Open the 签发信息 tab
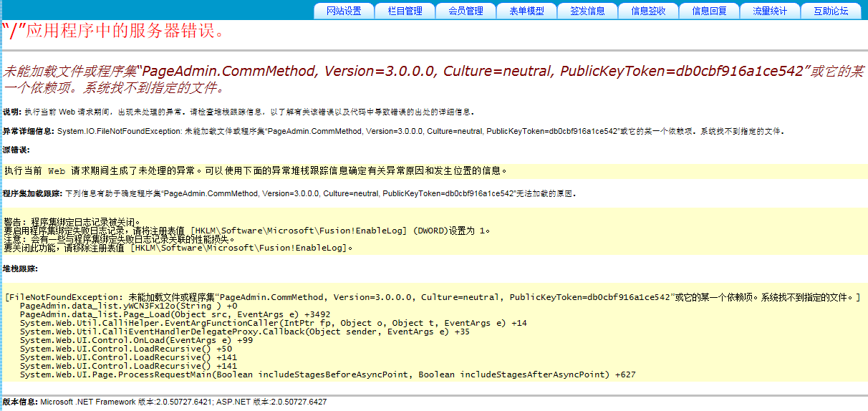 587,11
